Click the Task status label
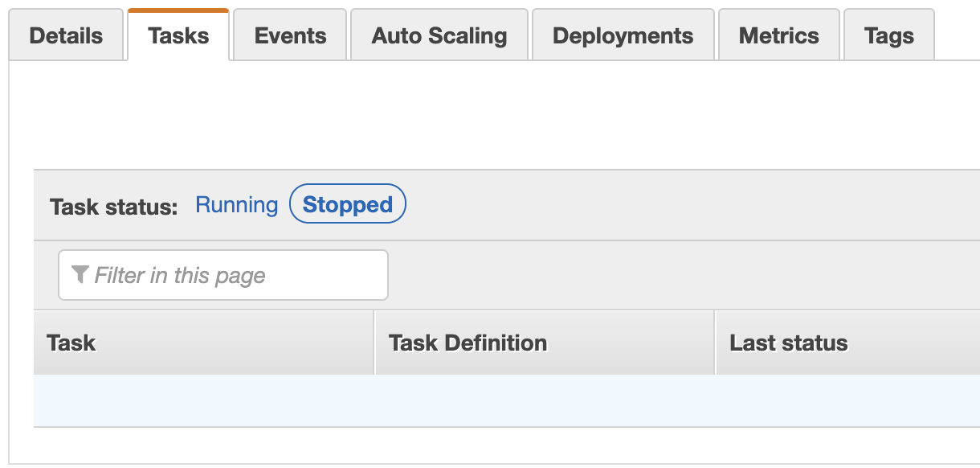This screenshot has width=980, height=468. click(x=113, y=207)
